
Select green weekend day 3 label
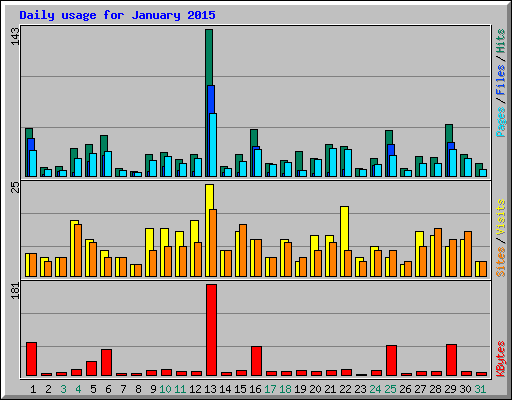point(63,389)
